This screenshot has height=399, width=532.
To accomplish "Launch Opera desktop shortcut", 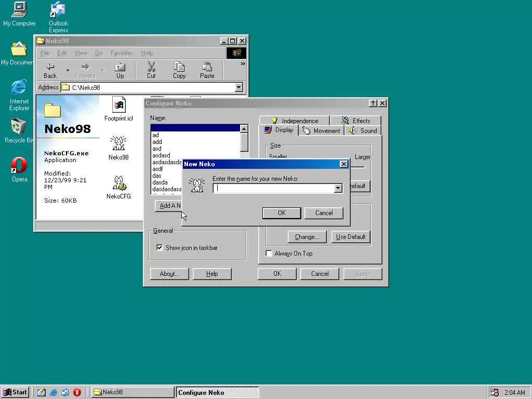I will click(x=19, y=170).
